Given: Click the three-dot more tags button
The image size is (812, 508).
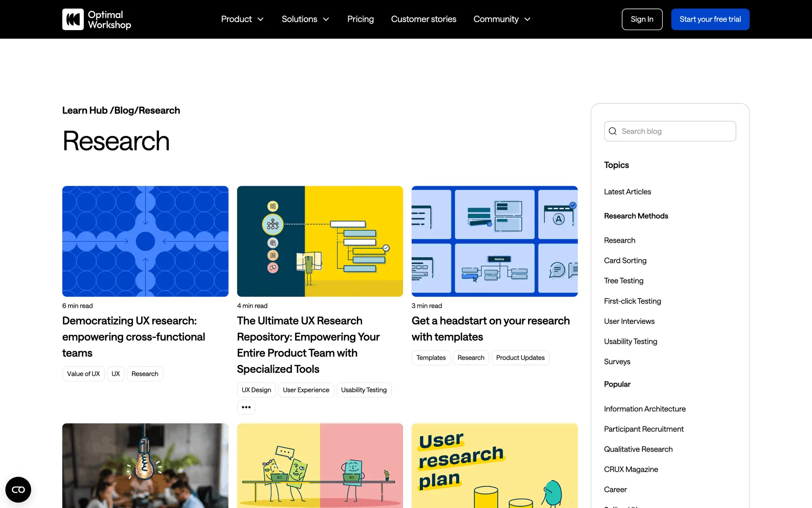Looking at the screenshot, I should [x=246, y=407].
